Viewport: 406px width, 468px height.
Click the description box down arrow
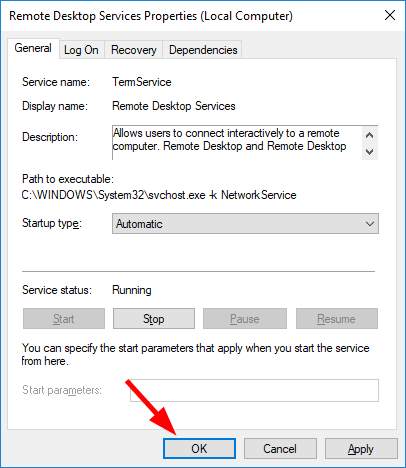(x=369, y=152)
